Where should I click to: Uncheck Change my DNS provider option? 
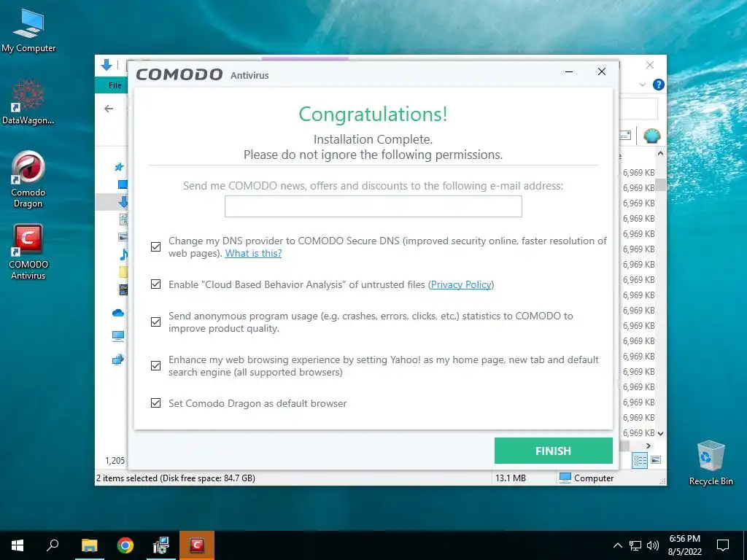point(156,246)
